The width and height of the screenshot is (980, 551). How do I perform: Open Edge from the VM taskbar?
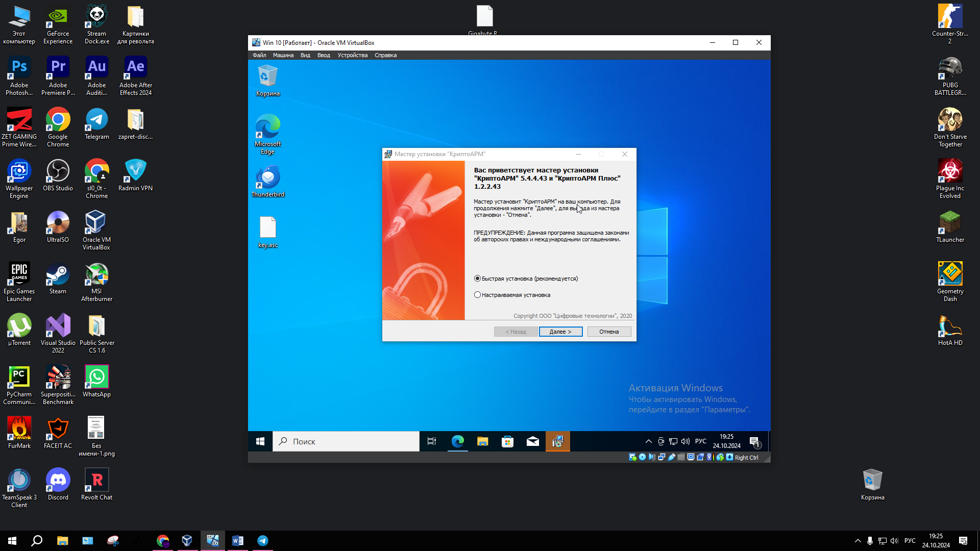(458, 441)
